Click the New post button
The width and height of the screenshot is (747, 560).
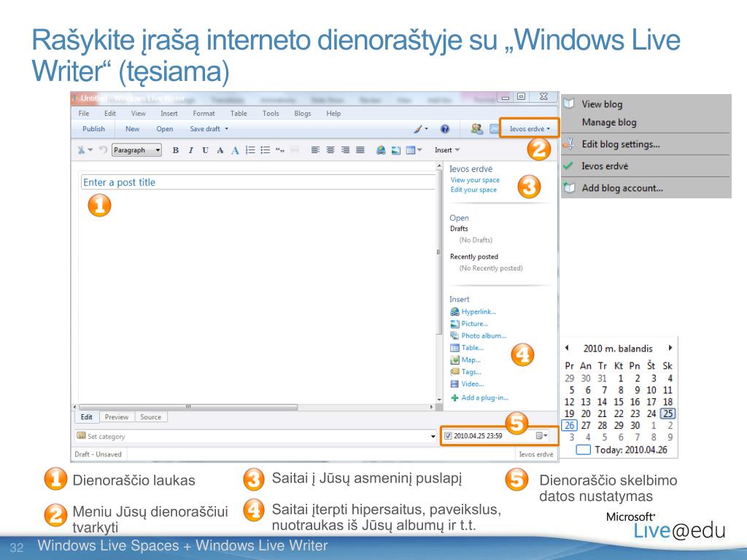pos(133,128)
